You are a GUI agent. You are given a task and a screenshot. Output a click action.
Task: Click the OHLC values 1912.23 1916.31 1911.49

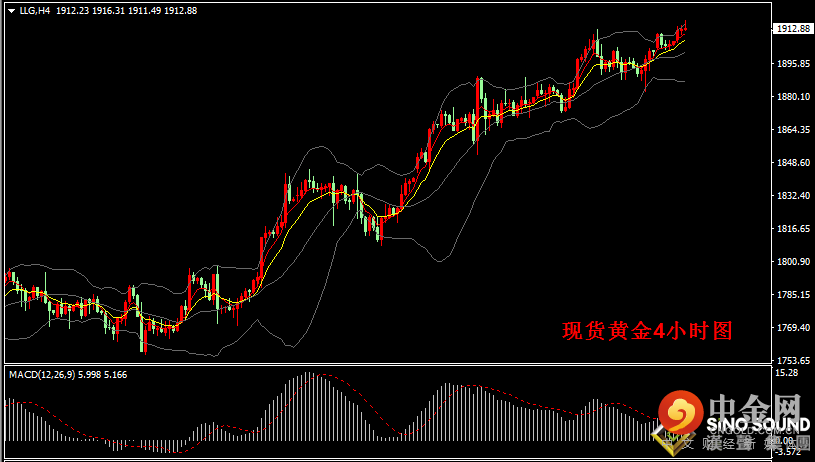click(x=109, y=10)
